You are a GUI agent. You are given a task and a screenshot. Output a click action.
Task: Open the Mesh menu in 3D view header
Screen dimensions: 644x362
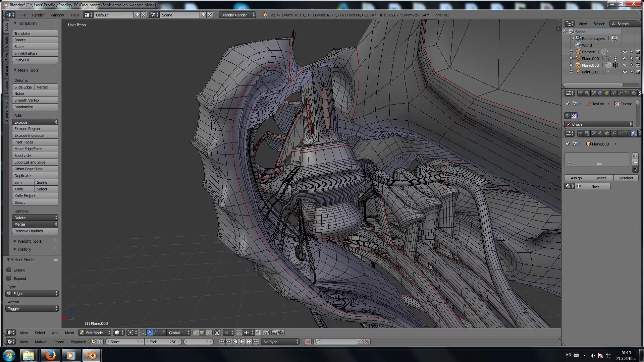click(x=69, y=333)
